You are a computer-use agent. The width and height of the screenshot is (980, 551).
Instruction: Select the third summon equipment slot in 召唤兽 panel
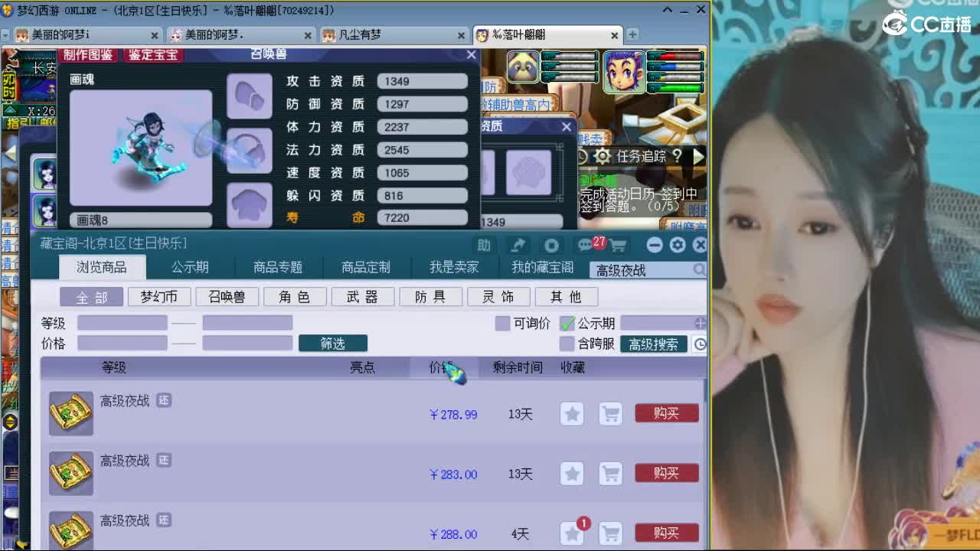pyautogui.click(x=250, y=204)
